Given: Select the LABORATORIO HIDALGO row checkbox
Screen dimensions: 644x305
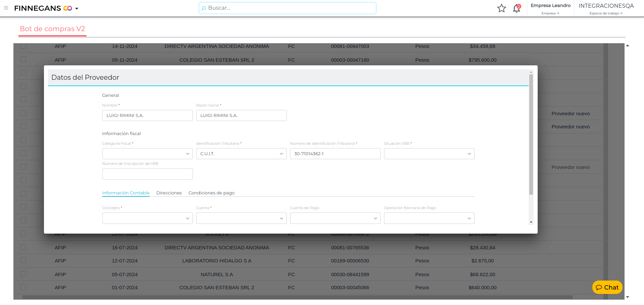Looking at the screenshot, I should tap(23, 260).
